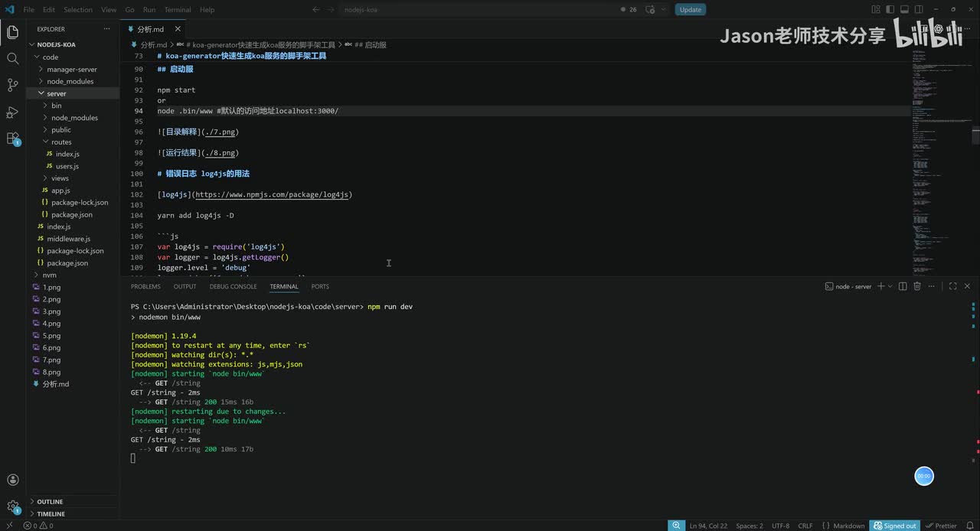
Task: Expand the nvm folder
Action: pos(49,275)
